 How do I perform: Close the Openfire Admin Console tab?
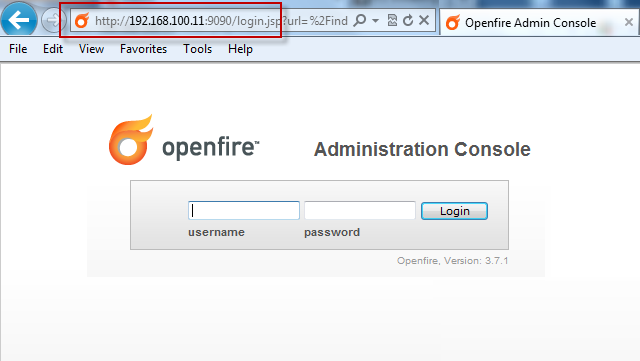tap(629, 22)
